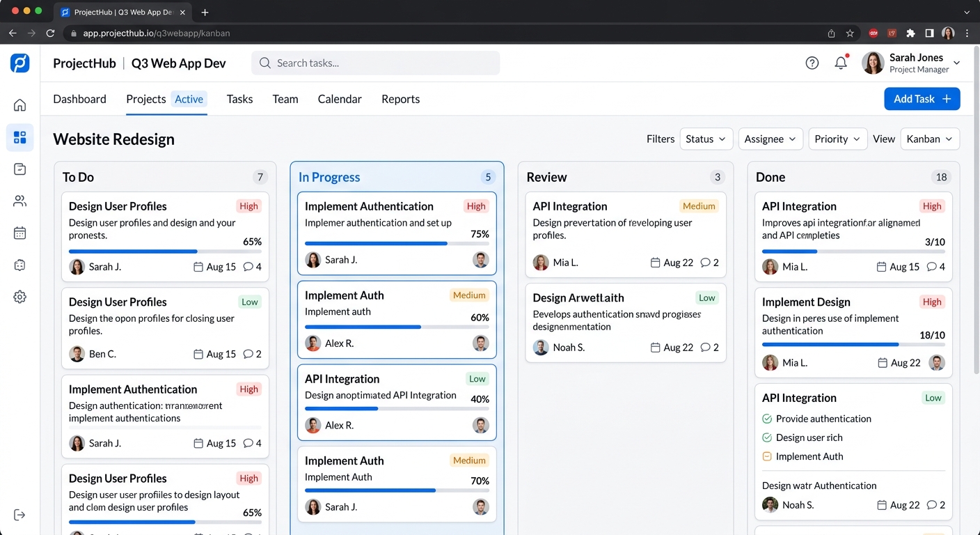Screen dimensions: 980x535
Task: Click the Search tasks input field
Action: coord(375,63)
